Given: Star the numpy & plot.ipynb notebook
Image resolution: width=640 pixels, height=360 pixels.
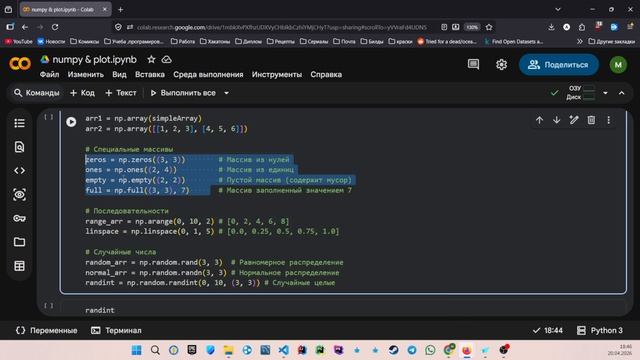Looking at the screenshot, I should point(151,60).
